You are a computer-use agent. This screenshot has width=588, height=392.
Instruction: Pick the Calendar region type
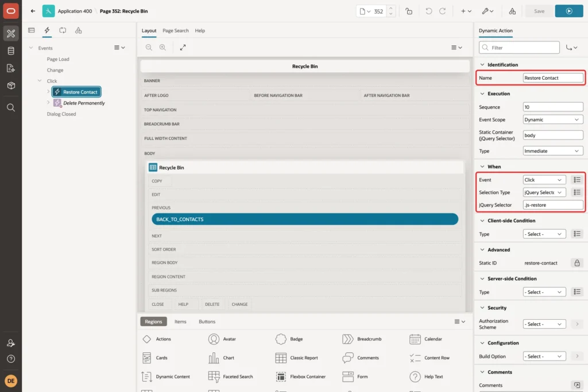[x=427, y=339]
